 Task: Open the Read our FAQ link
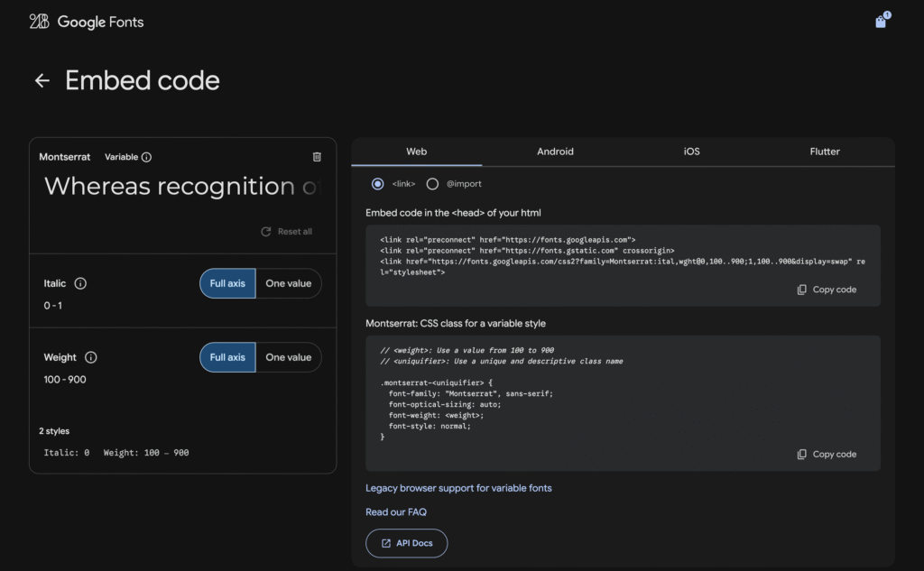pyautogui.click(x=396, y=512)
